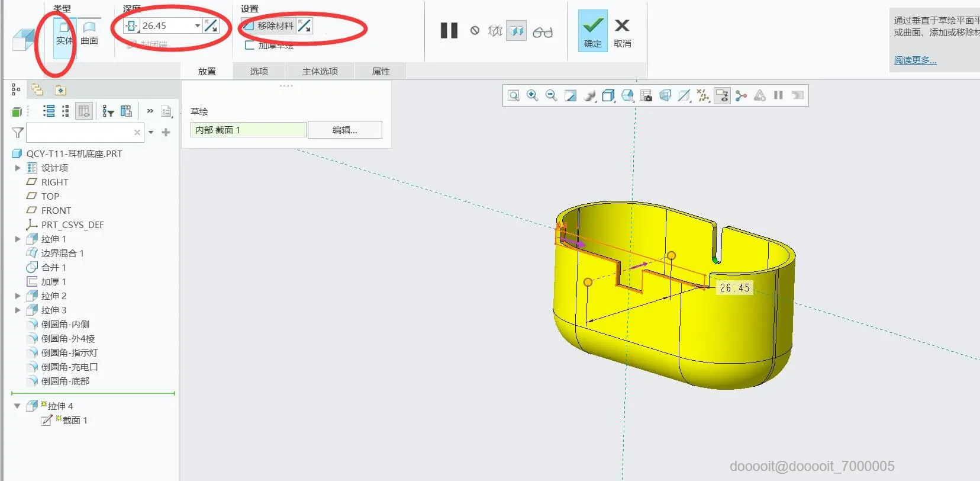Switch to the 放置 tab
The image size is (980, 481).
[207, 71]
